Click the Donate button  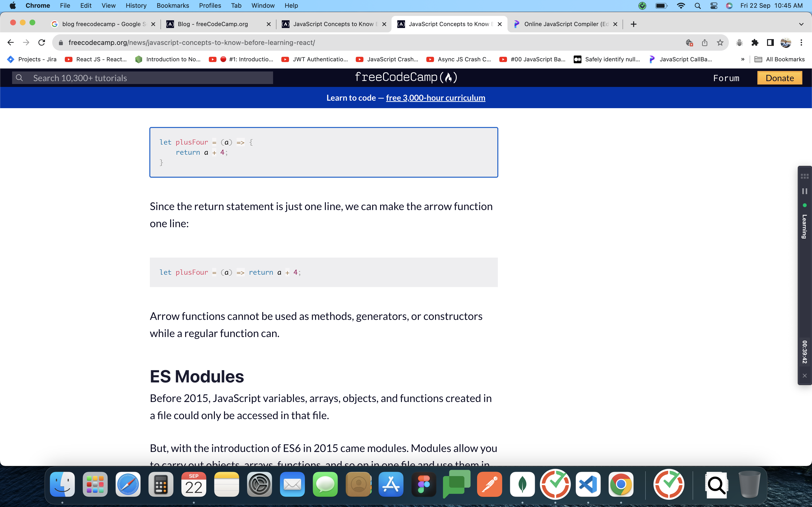(779, 78)
